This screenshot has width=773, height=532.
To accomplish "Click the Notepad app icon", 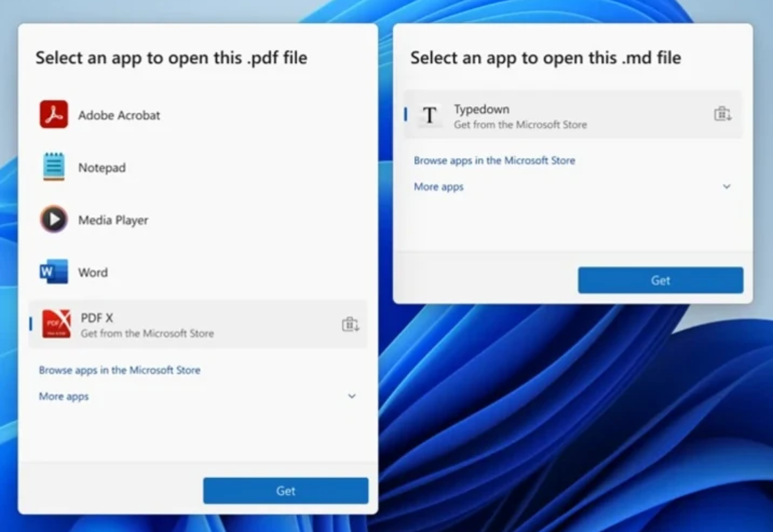I will tap(53, 167).
